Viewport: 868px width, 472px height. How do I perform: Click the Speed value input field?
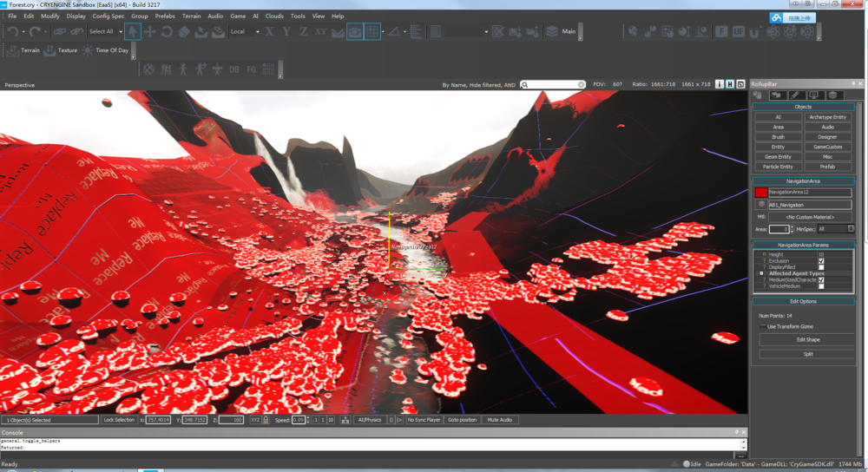[x=299, y=420]
